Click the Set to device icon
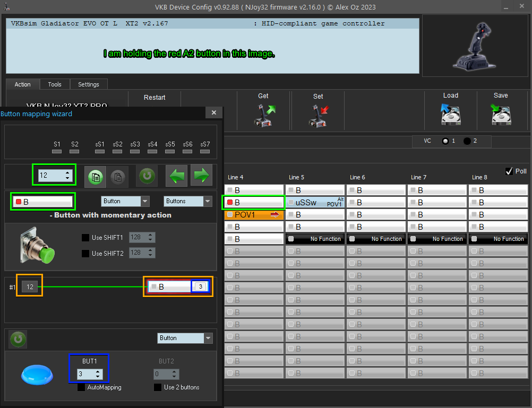Screen dimensions: 532x408 (x=318, y=115)
